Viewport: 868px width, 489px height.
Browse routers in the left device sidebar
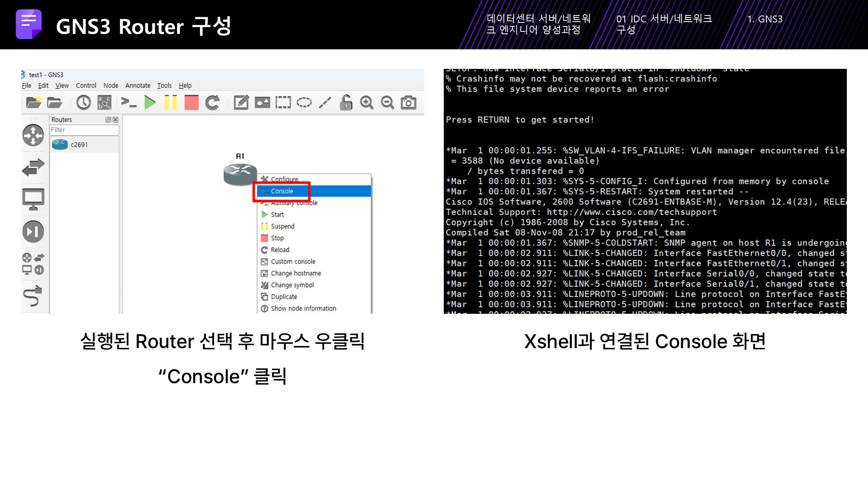click(33, 135)
